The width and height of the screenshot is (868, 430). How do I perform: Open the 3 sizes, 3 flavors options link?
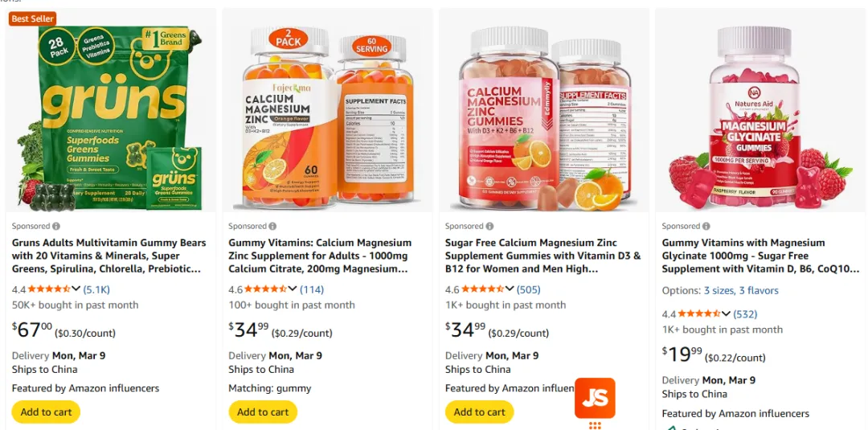pos(741,290)
